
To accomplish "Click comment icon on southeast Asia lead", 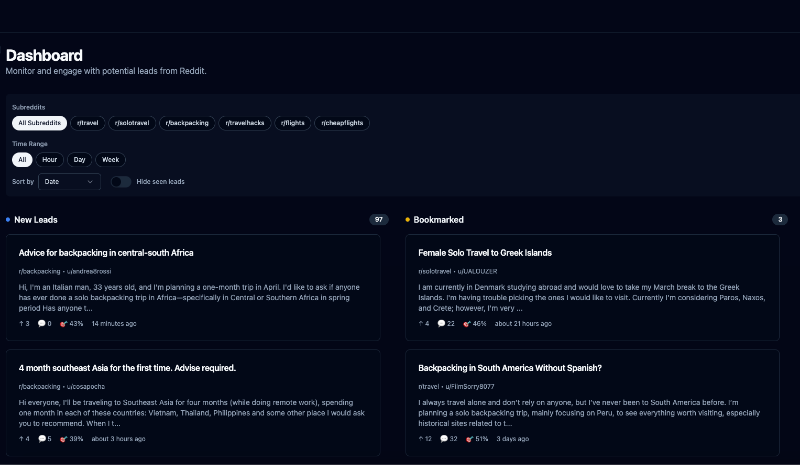I will coord(42,439).
